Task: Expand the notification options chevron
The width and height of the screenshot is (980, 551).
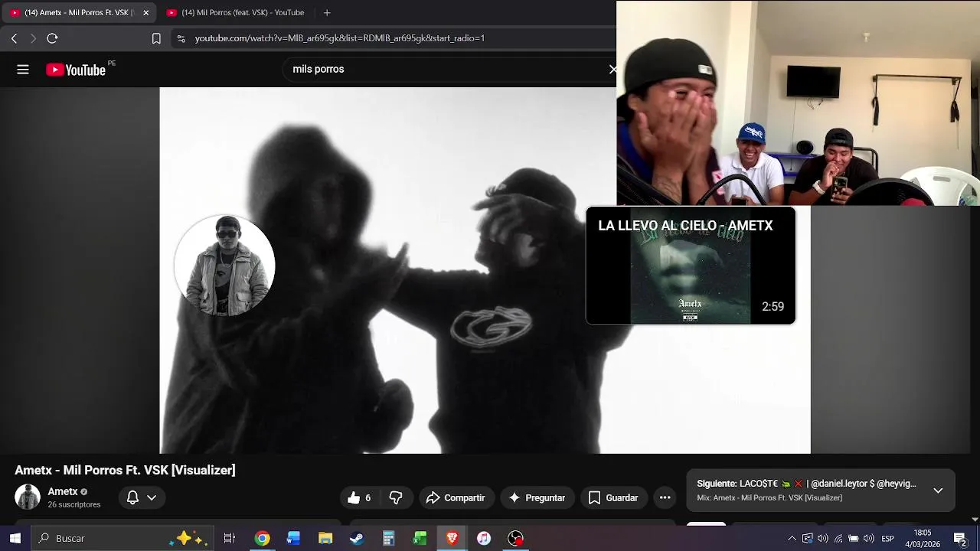Action: point(152,497)
